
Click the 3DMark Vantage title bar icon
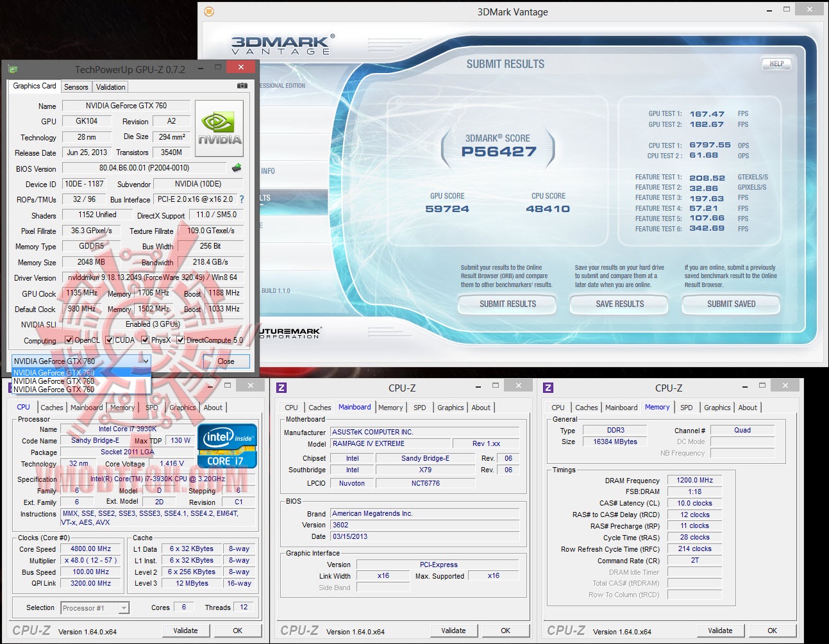pyautogui.click(x=209, y=12)
